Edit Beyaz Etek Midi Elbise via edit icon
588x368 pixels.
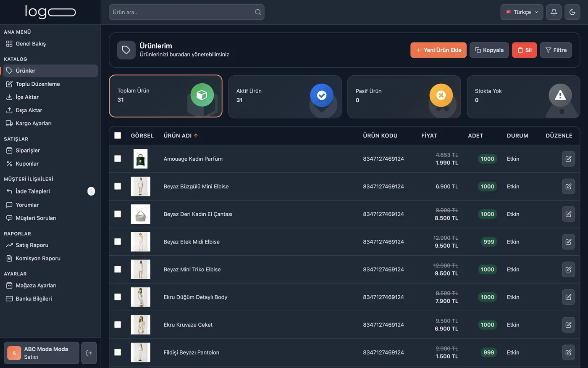click(568, 242)
